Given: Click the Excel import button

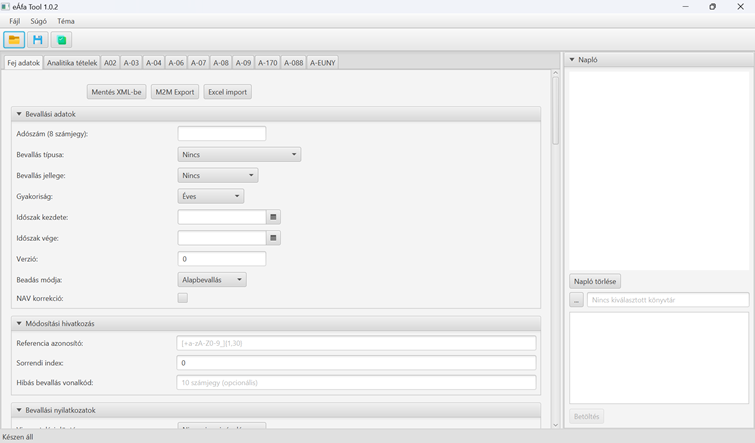Looking at the screenshot, I should [227, 92].
